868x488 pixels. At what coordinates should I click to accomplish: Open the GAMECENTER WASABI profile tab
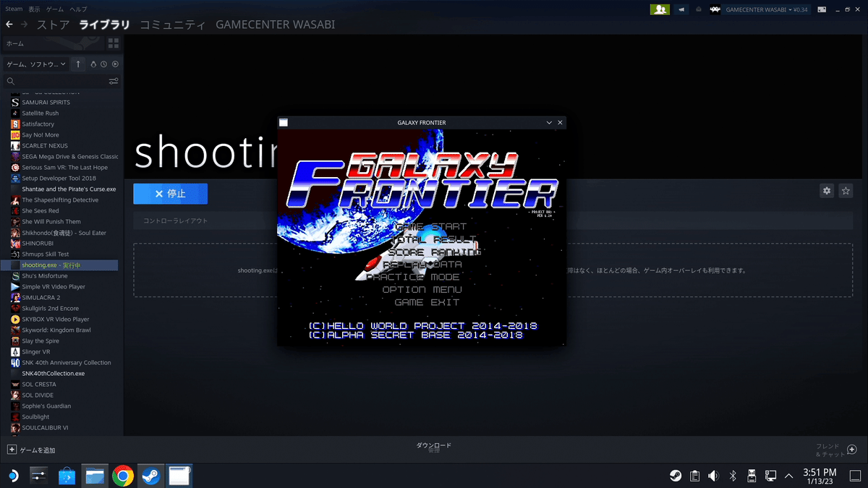[x=275, y=25]
